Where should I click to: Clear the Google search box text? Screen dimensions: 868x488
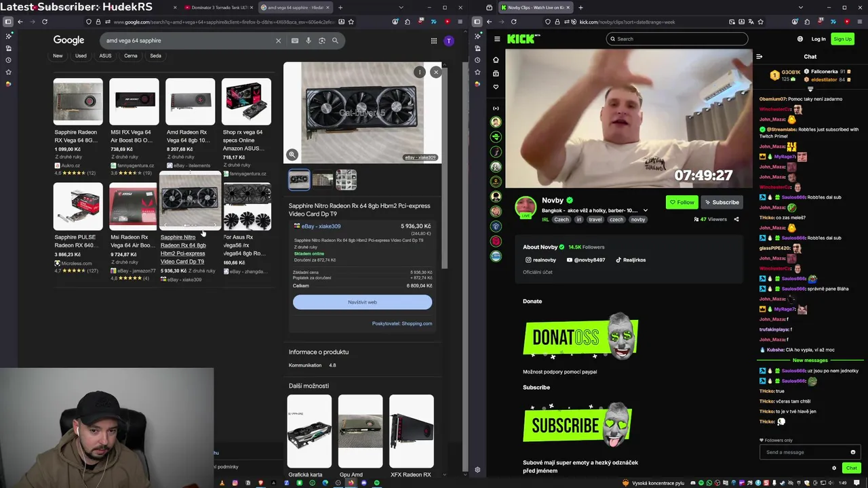point(278,41)
